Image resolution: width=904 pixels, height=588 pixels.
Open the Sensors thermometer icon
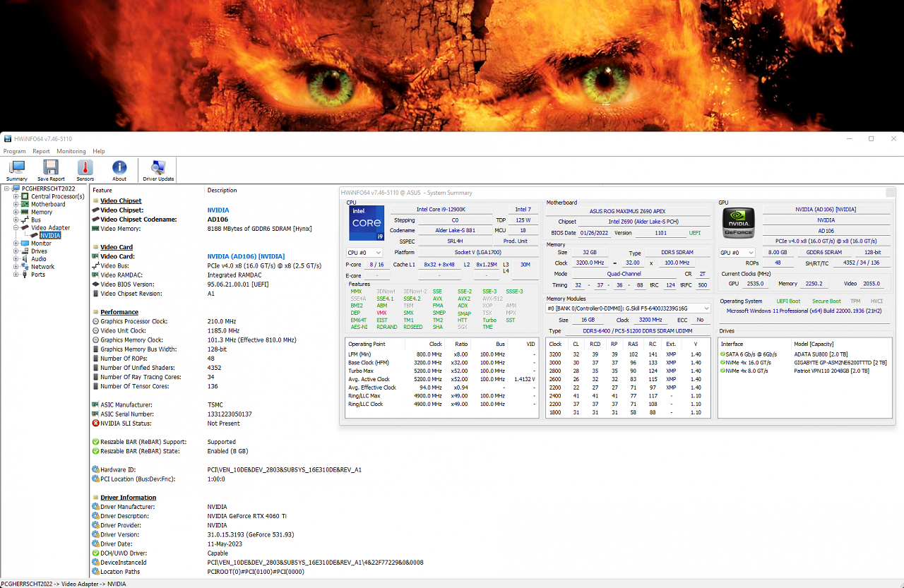pos(85,168)
